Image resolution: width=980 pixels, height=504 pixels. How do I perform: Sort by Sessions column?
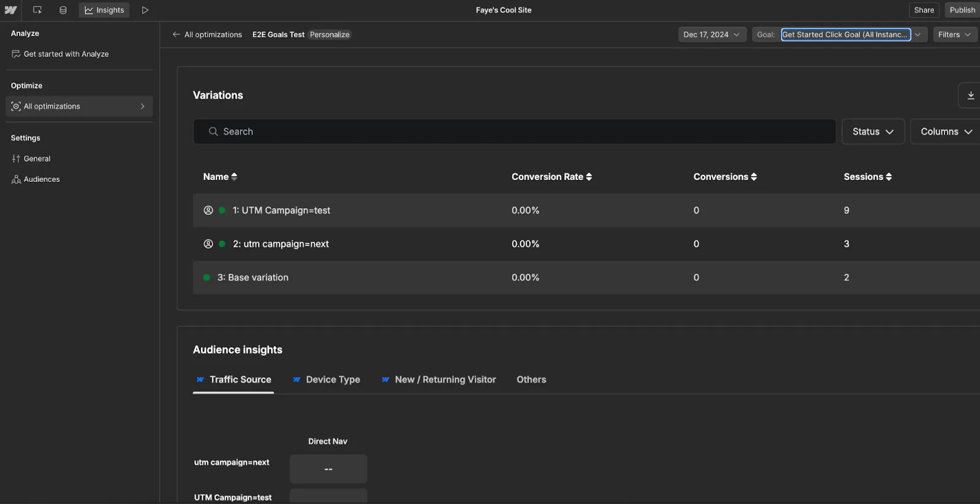click(868, 176)
